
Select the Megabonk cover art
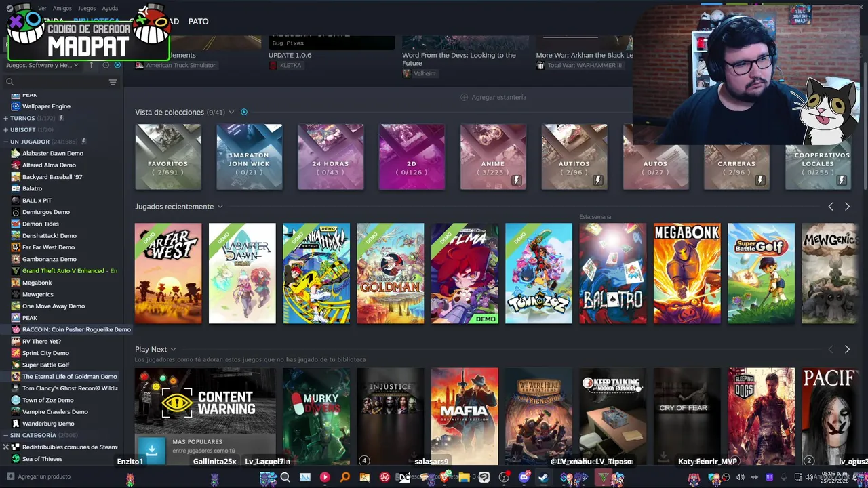pyautogui.click(x=687, y=273)
